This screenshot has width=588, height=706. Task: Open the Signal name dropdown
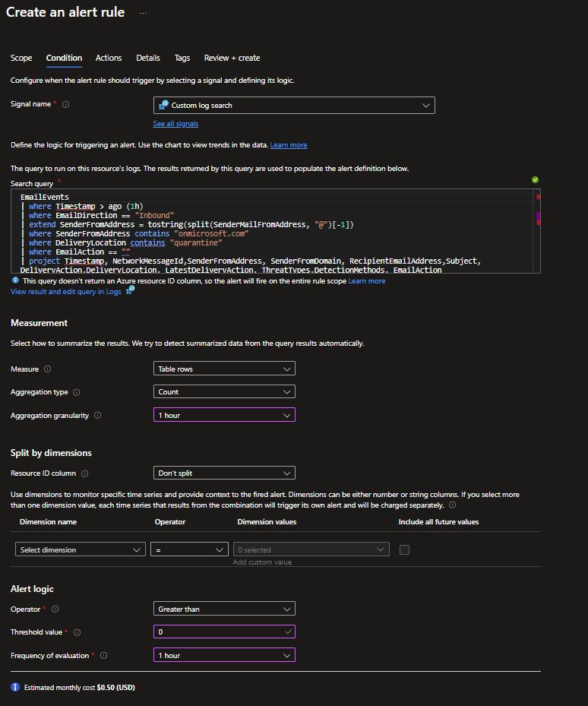[x=294, y=106]
